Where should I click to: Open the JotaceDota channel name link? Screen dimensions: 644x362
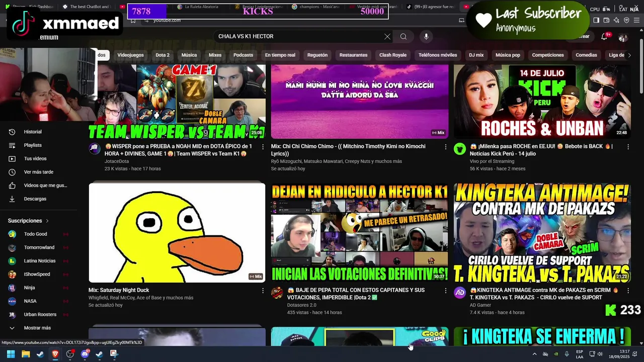117,161
